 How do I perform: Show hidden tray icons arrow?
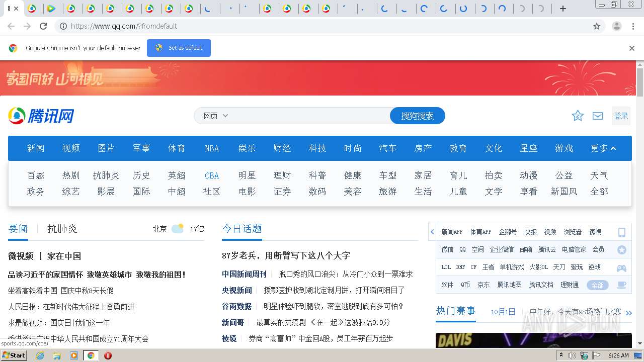pos(561,355)
